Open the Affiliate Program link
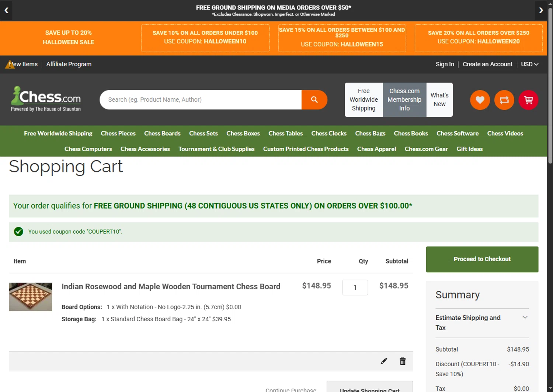553x392 pixels. [69, 64]
